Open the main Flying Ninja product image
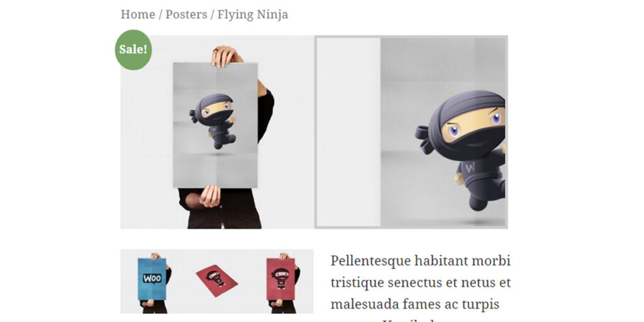This screenshot has height=322, width=644. coord(217,132)
